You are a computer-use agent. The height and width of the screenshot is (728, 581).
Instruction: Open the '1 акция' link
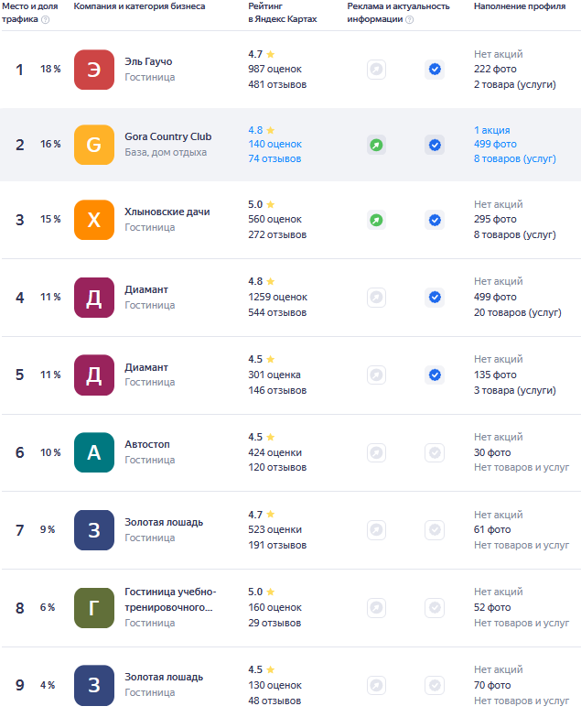[x=492, y=130]
